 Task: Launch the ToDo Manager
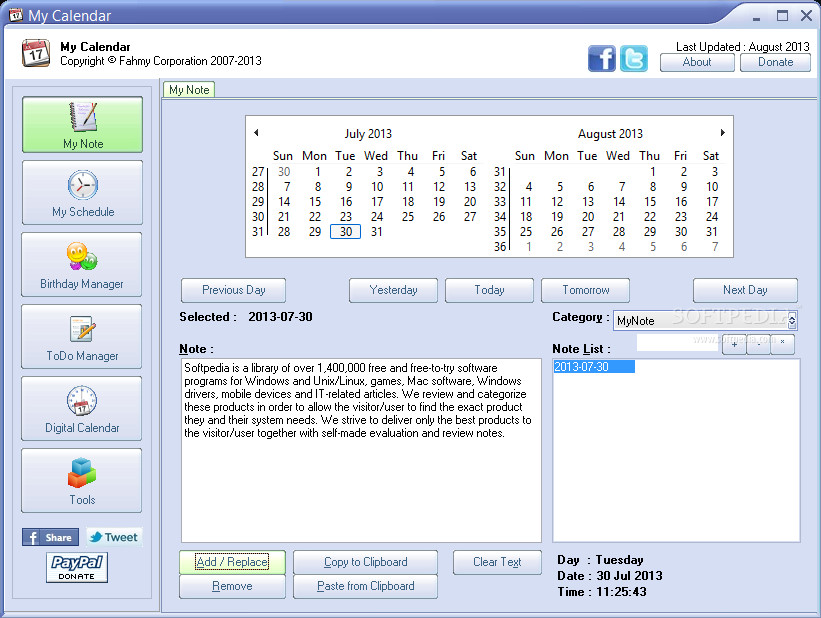pyautogui.click(x=82, y=337)
